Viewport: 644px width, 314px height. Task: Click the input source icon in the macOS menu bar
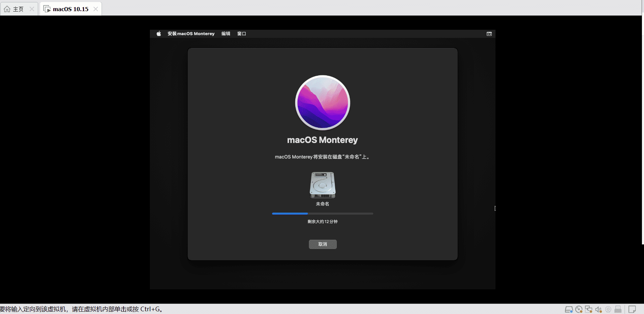(489, 34)
